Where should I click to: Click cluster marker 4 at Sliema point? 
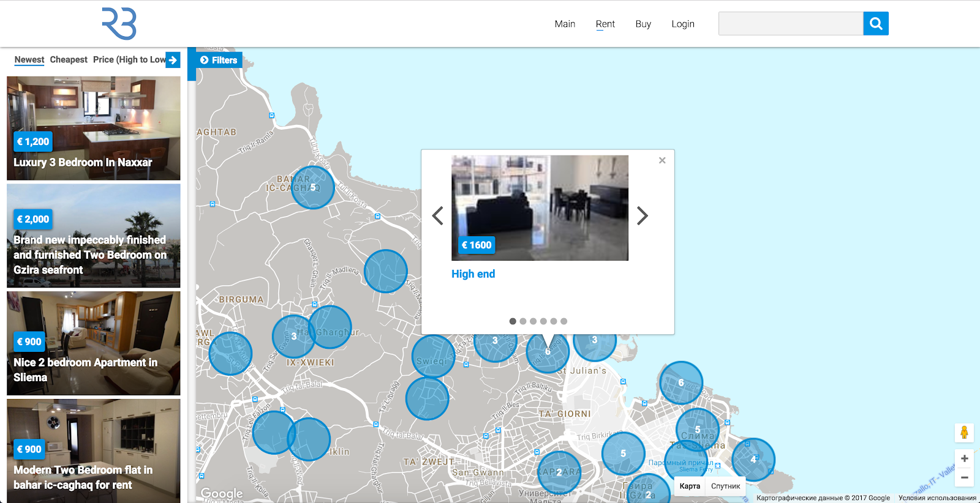[753, 460]
